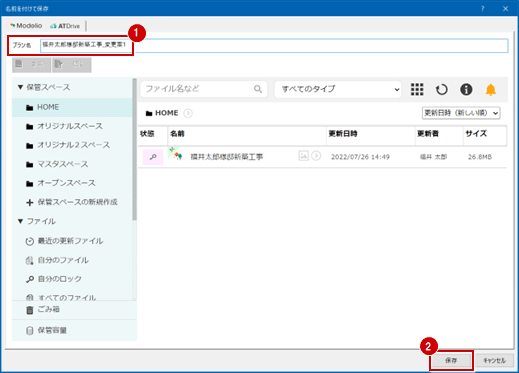Open 保管容量 storage info
Image resolution: width=519 pixels, height=373 pixels.
point(46,330)
